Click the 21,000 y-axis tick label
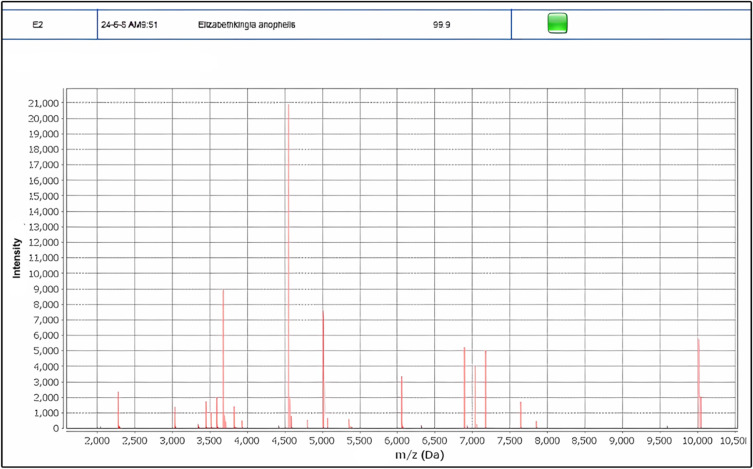 (46, 103)
